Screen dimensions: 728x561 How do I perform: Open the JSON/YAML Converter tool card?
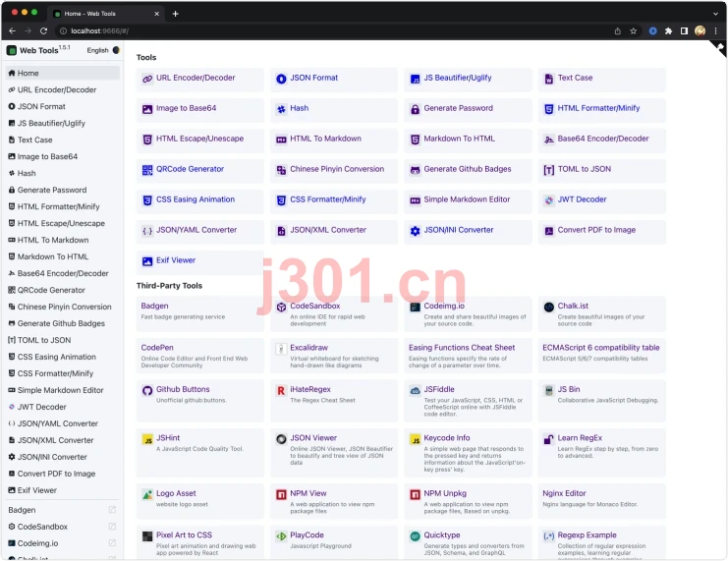(200, 232)
